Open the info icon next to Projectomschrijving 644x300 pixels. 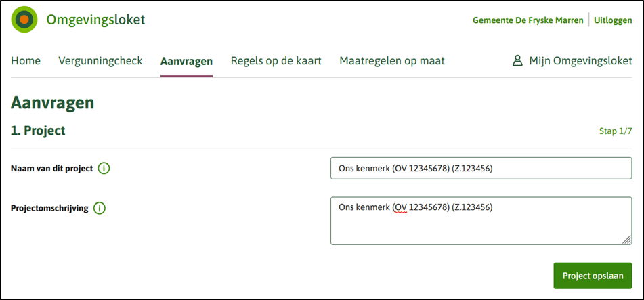pyautogui.click(x=100, y=209)
